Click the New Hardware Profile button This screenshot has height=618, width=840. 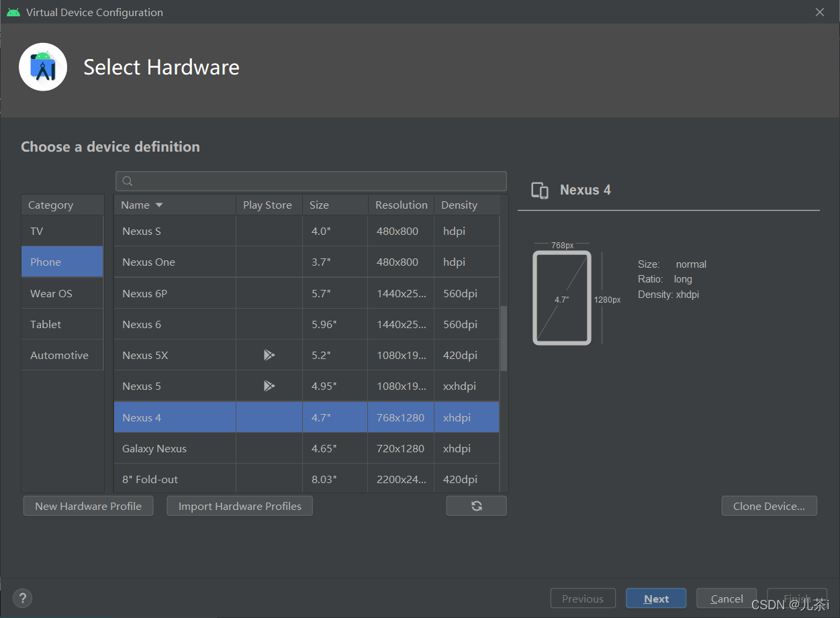(88, 506)
